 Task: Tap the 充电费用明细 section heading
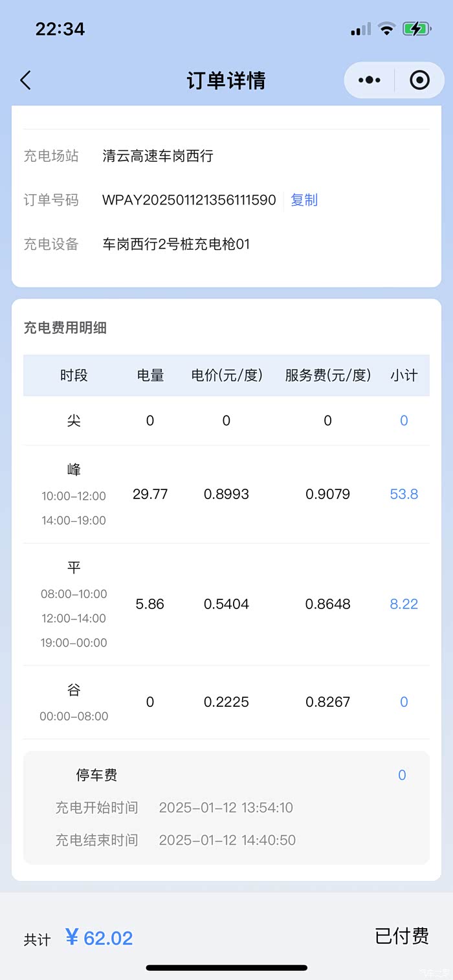click(x=65, y=328)
